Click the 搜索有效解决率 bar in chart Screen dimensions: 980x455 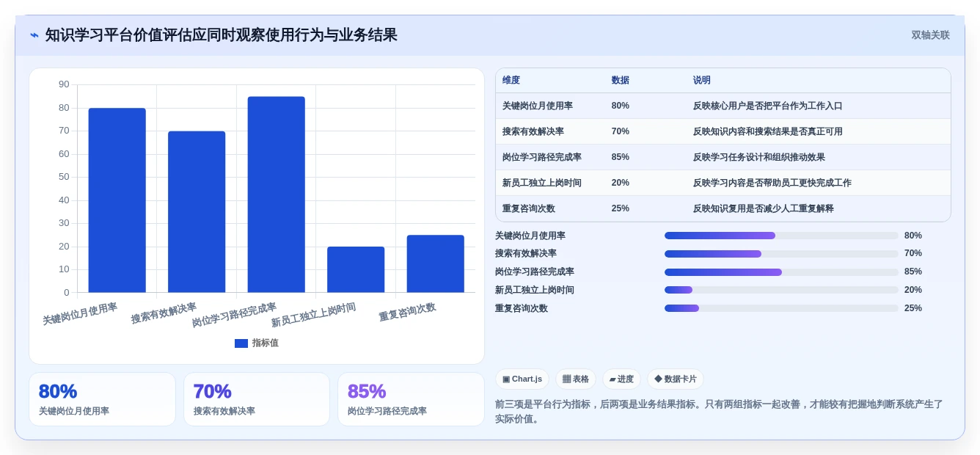[x=197, y=212]
